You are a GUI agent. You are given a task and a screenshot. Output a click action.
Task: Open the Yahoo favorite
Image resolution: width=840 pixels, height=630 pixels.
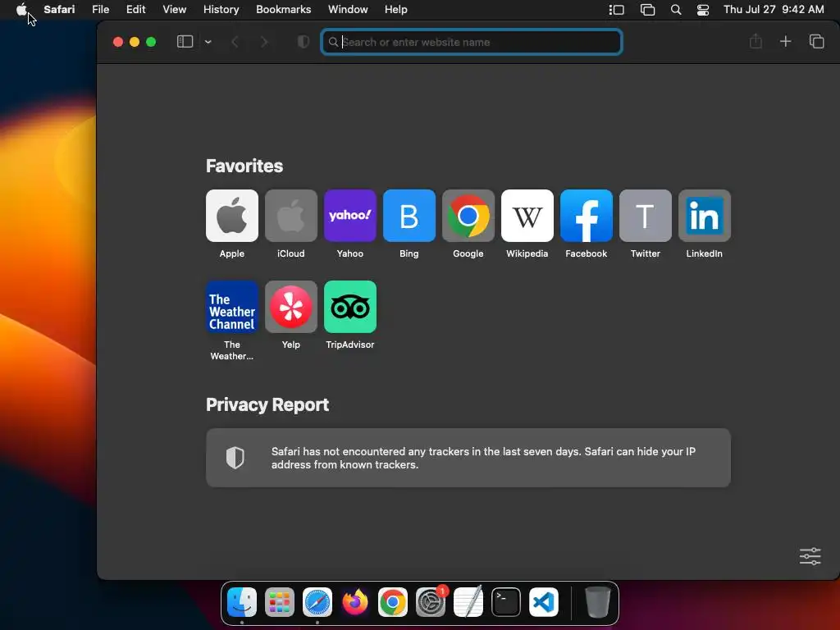point(349,216)
